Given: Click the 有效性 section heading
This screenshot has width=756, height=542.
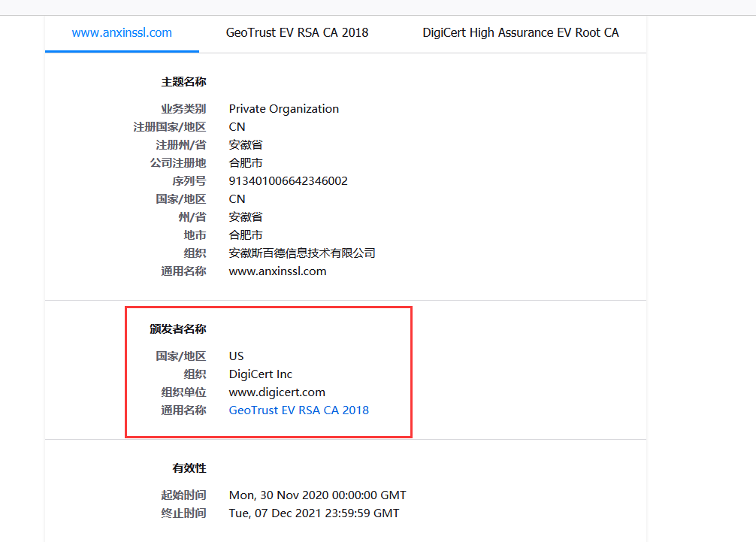Looking at the screenshot, I should pyautogui.click(x=189, y=468).
